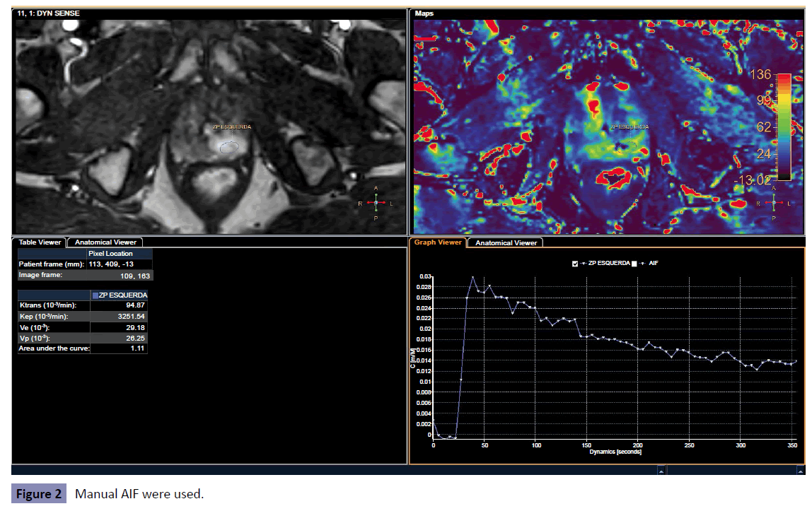This screenshot has height=511, width=812.
Task: Expand the left up-arrow in bottom status bar
Action: point(661,470)
